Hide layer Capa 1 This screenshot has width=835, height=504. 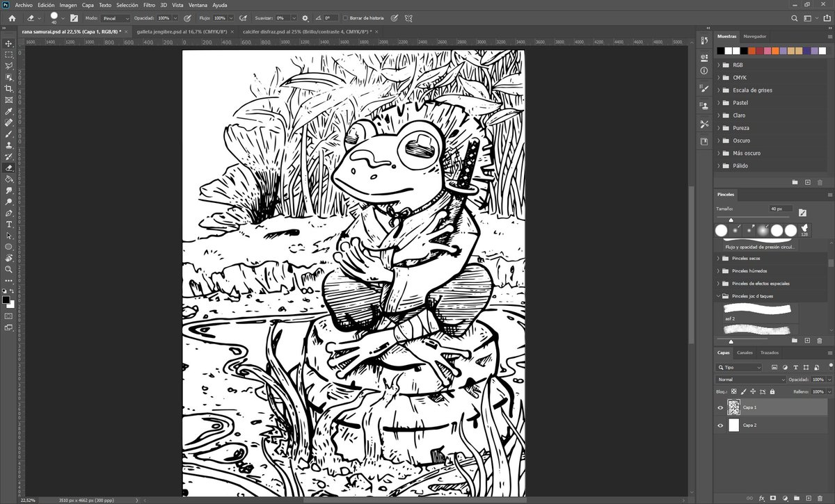[x=720, y=407]
